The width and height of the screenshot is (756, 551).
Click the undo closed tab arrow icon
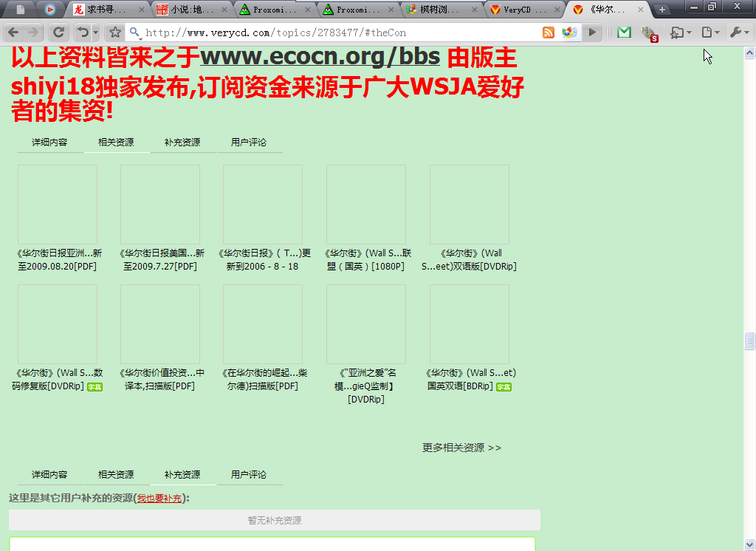point(83,32)
